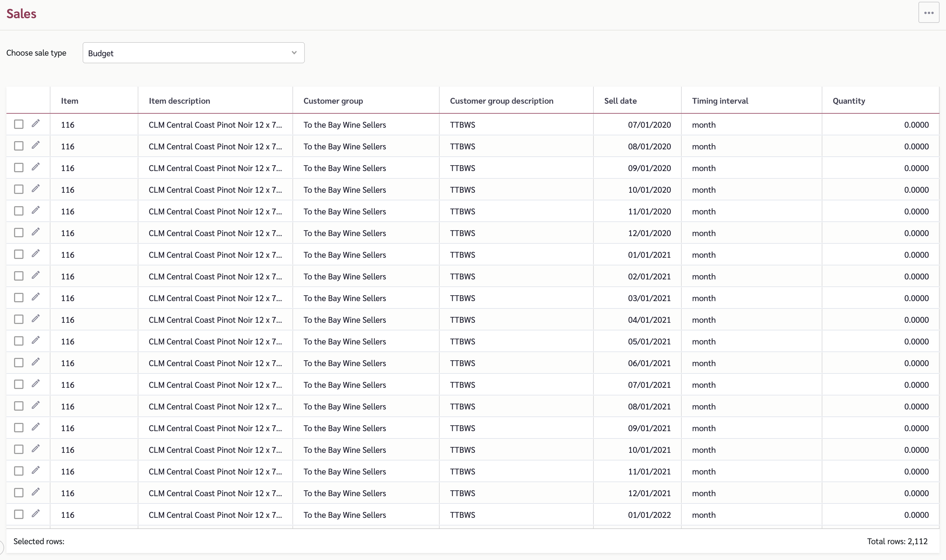Check the box for the 11/01/2021 row
This screenshot has height=560, width=946.
18,471
